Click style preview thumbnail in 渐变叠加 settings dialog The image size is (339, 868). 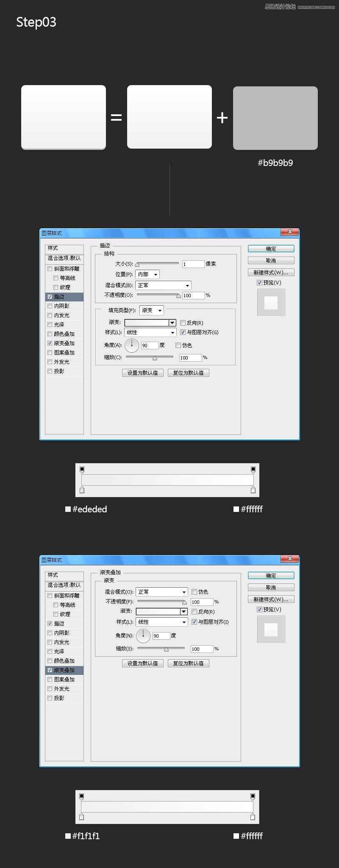(x=271, y=630)
